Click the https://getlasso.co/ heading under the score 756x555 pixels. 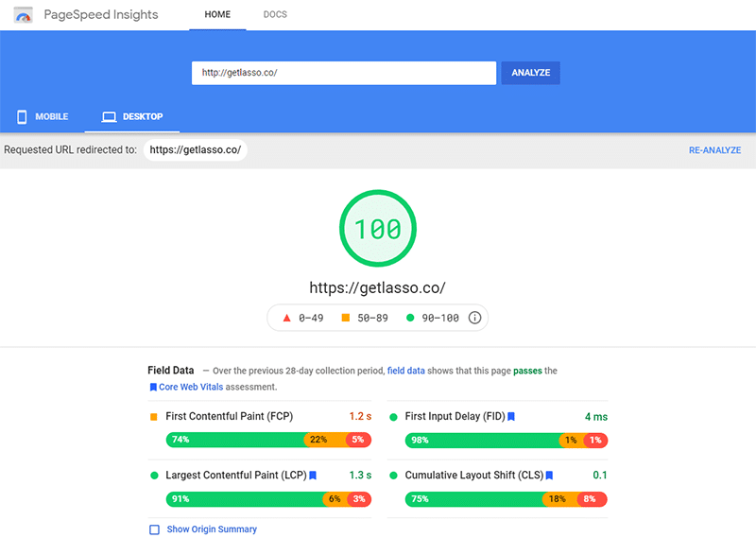pos(377,287)
